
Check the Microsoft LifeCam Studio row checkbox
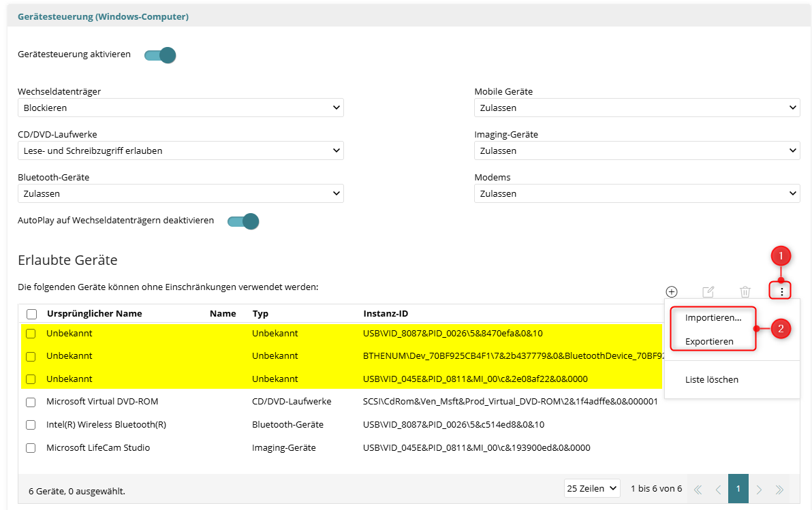(x=31, y=448)
